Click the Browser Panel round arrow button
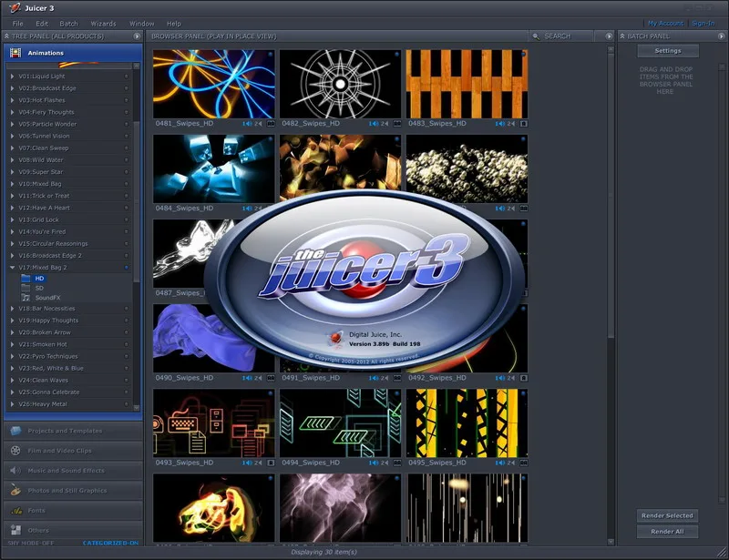 point(609,36)
